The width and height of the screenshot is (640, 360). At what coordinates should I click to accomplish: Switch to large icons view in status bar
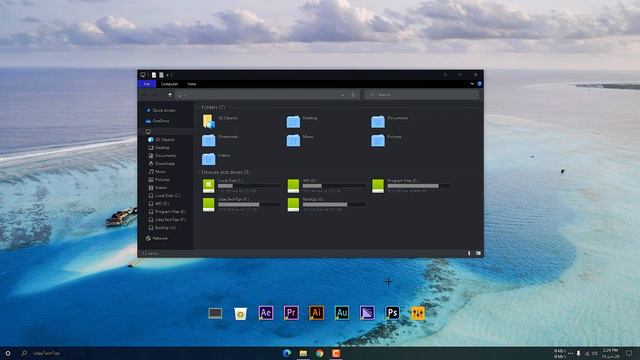[478, 253]
